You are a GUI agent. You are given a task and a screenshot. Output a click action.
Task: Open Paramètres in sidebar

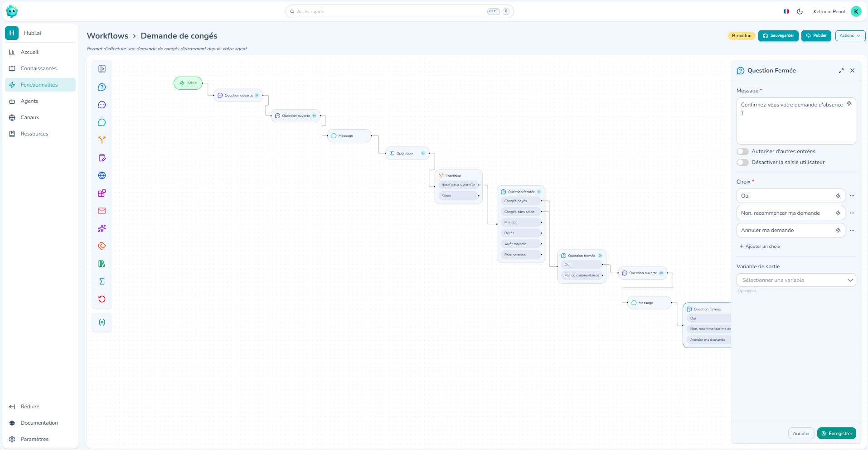(x=40, y=439)
